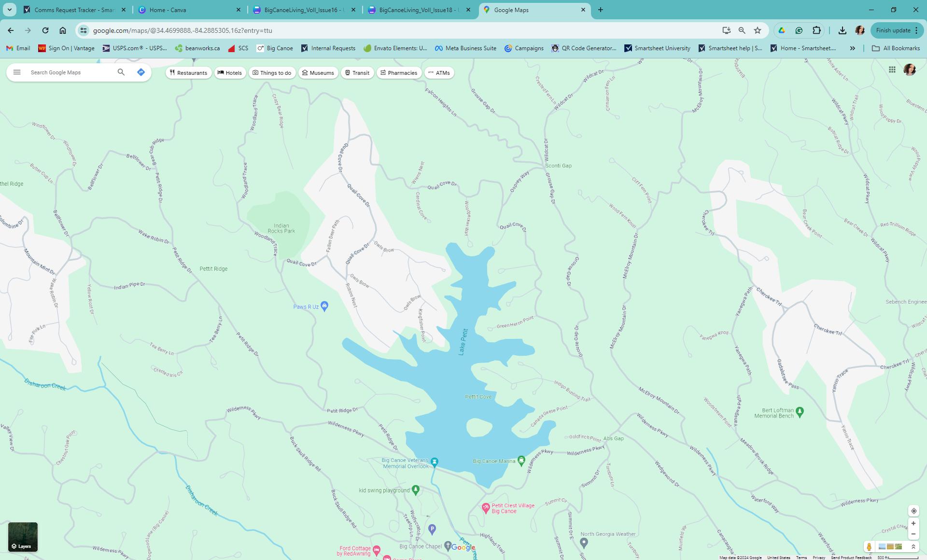Click the Directions arrow icon
The image size is (927, 560).
click(x=141, y=72)
